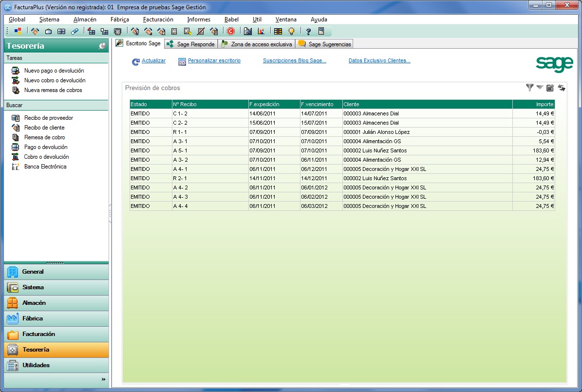Image resolution: width=582 pixels, height=392 pixels.
Task: Open the Facturación menu
Action: pyautogui.click(x=158, y=19)
